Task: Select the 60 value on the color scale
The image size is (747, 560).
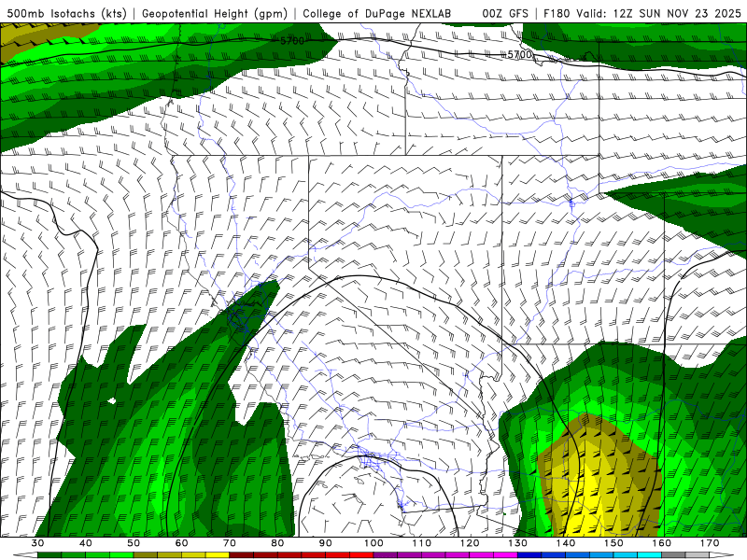Action: pyautogui.click(x=181, y=543)
